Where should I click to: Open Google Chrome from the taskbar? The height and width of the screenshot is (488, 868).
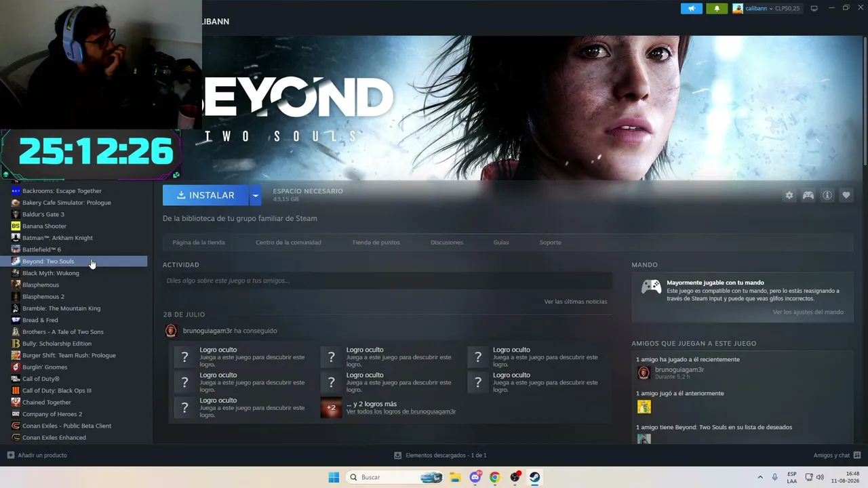(495, 477)
